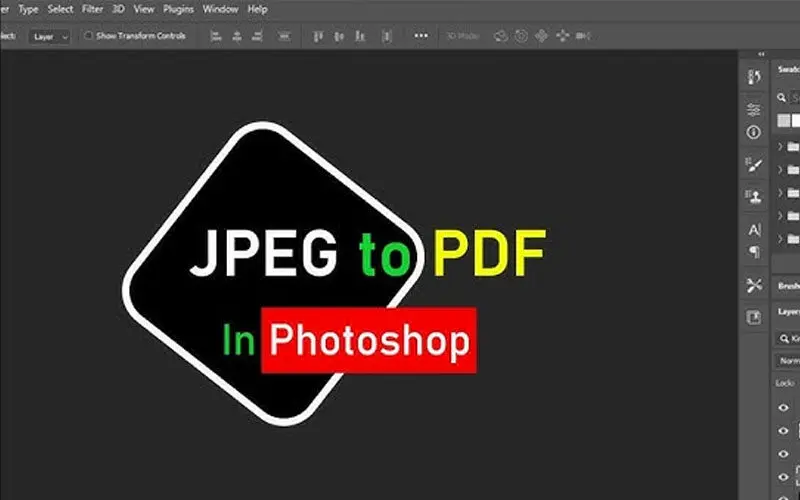Open the Brush Settings panel icon

(754, 164)
